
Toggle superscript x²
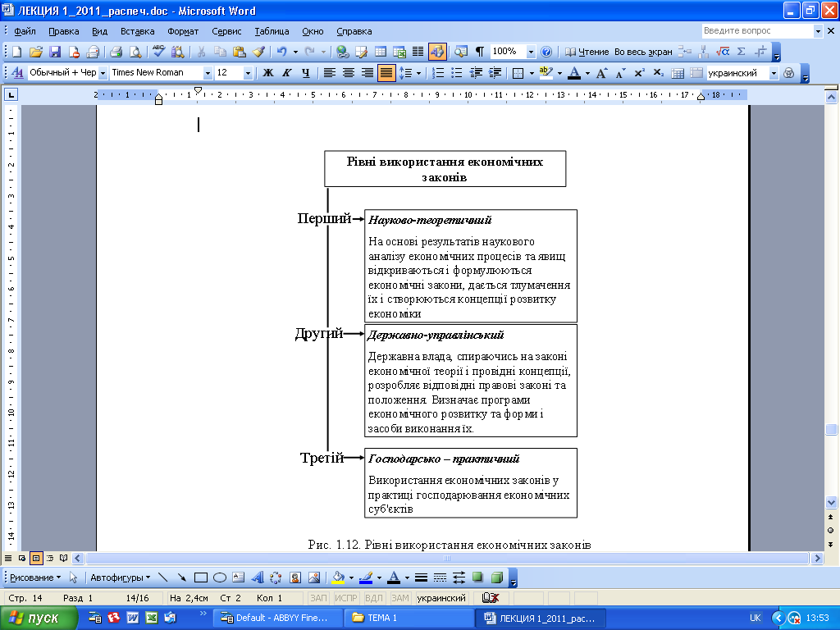pos(639,73)
